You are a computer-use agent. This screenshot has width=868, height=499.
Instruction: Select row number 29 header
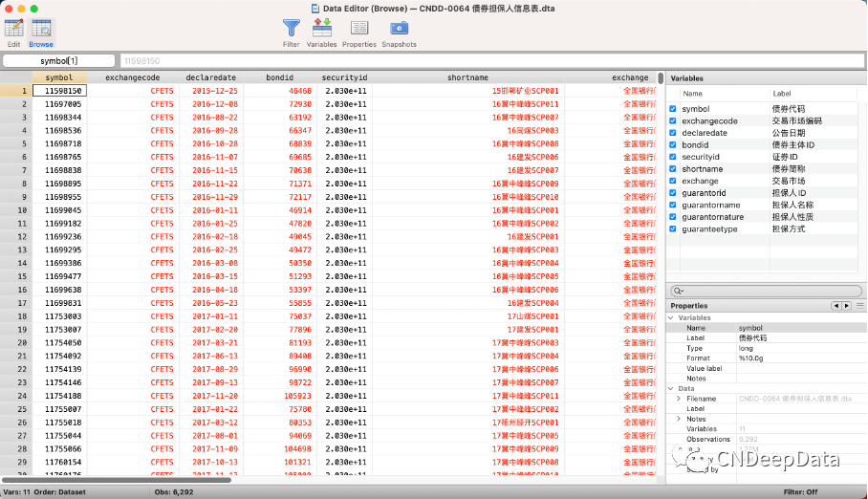16,462
